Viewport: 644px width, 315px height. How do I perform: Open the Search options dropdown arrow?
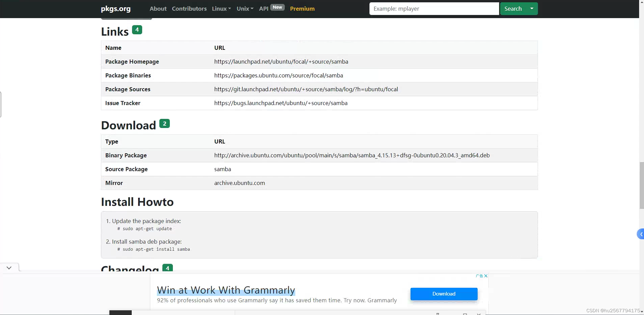532,9
